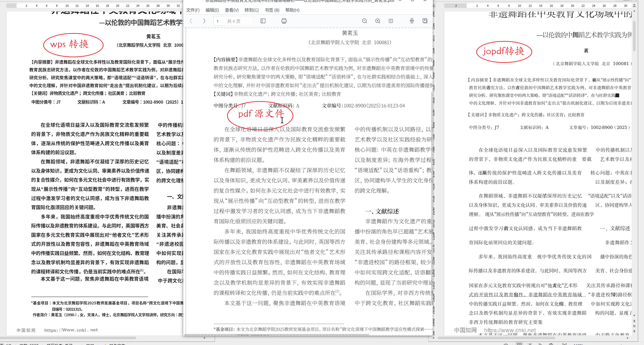Image resolution: width=644 pixels, height=345 pixels.
Task: Zoom in with the plus magnifier
Action: [378, 21]
